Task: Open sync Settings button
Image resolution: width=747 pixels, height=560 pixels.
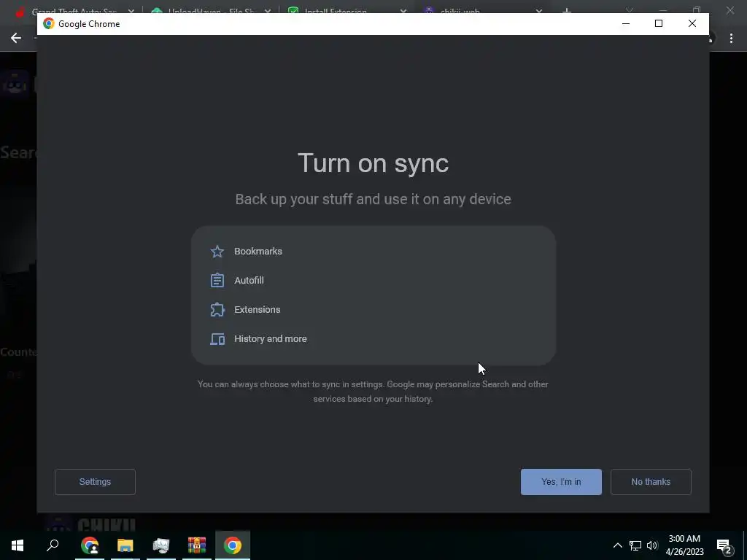Action: click(95, 481)
